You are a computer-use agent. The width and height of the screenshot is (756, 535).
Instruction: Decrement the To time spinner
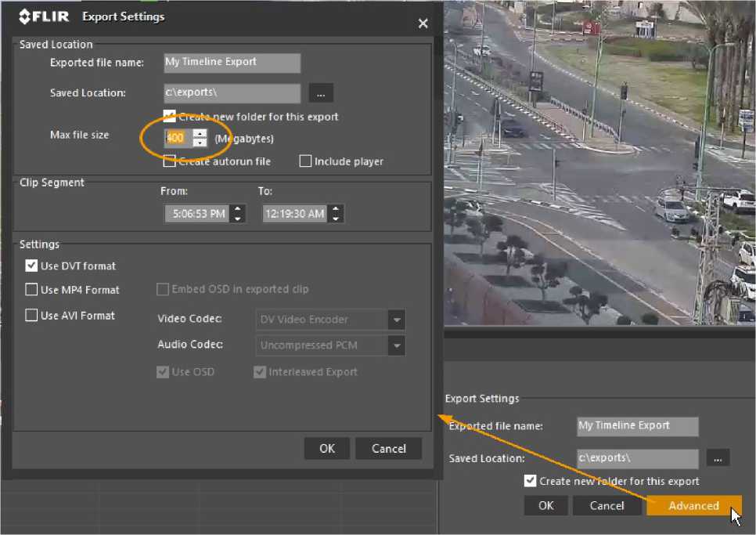(336, 218)
